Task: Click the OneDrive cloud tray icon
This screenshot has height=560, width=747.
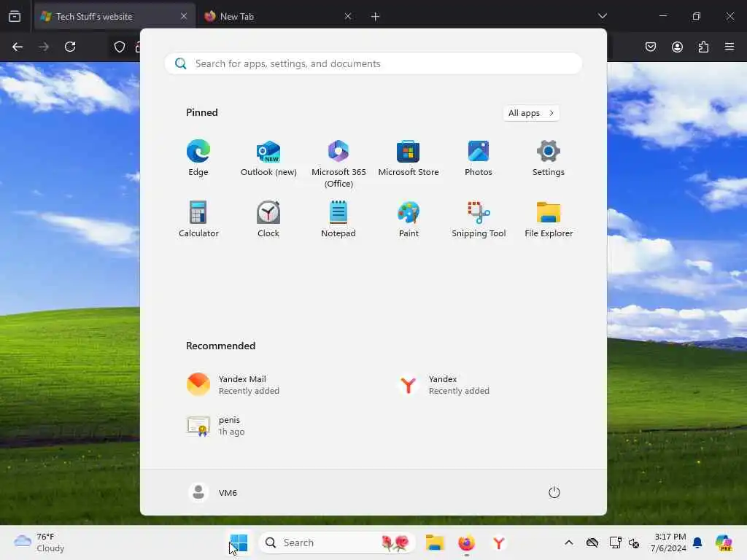Action: pos(592,542)
